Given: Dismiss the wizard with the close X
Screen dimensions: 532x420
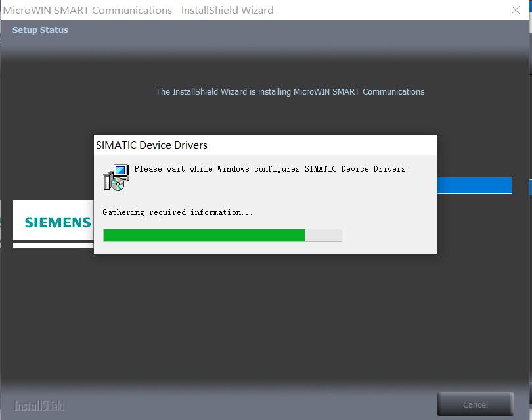Looking at the screenshot, I should (516, 10).
